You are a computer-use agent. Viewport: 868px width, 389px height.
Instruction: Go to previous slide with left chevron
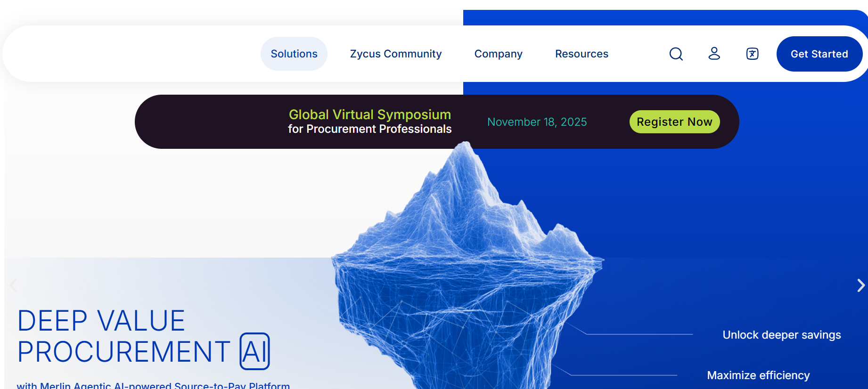click(x=13, y=285)
